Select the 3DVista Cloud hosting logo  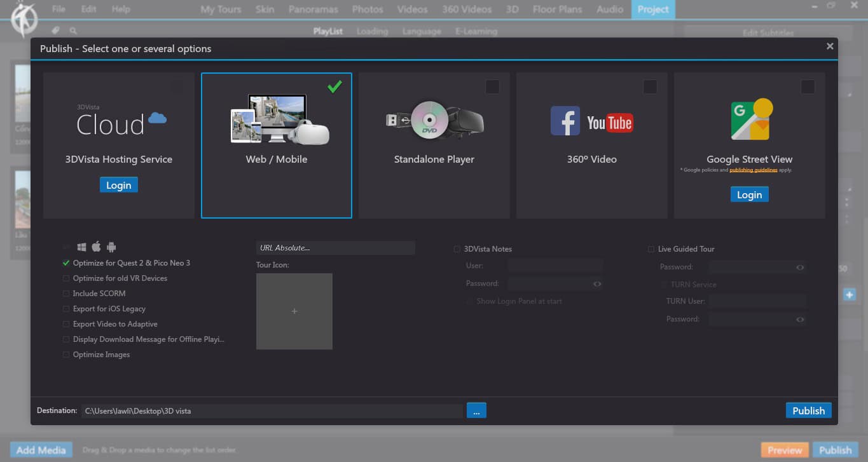121,120
